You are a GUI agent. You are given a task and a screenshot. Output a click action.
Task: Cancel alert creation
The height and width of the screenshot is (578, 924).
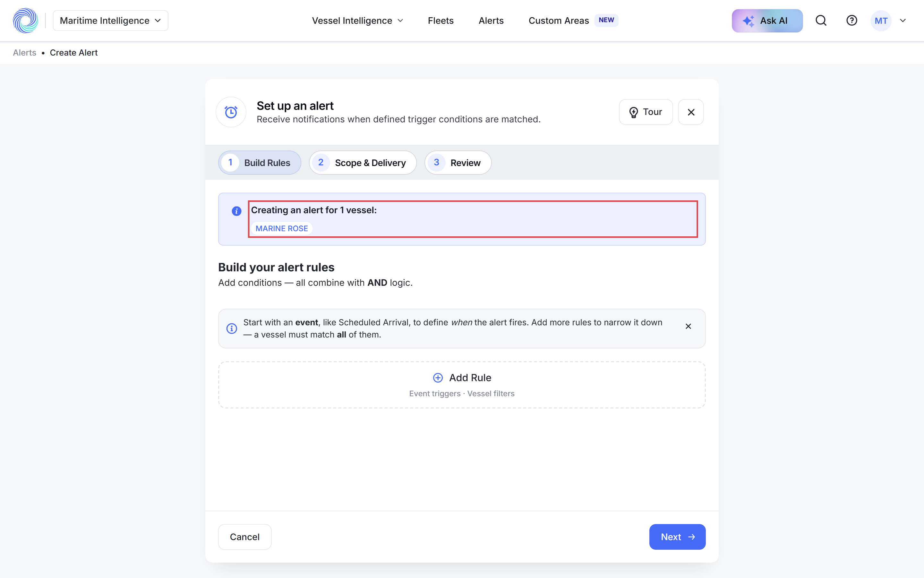[245, 537]
